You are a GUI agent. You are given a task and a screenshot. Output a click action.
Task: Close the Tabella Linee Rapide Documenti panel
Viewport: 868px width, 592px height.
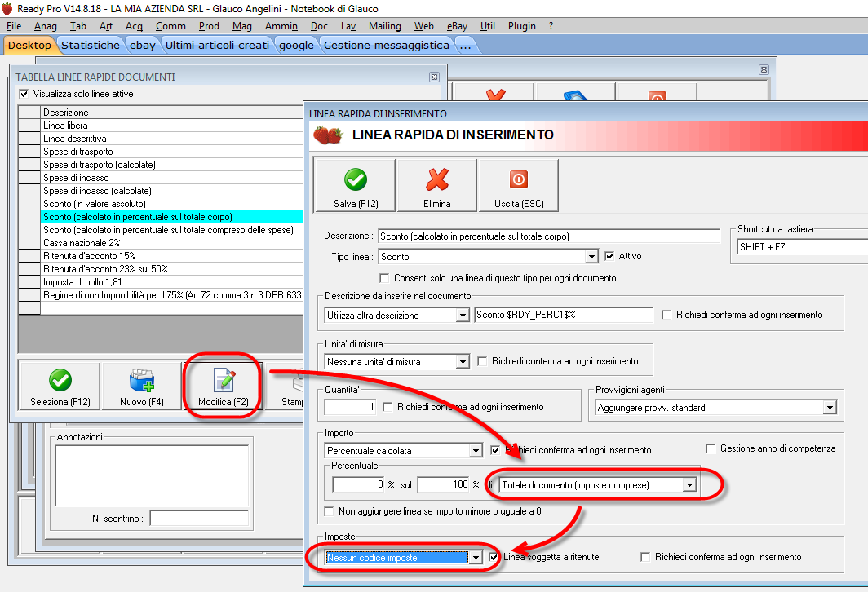(x=435, y=77)
